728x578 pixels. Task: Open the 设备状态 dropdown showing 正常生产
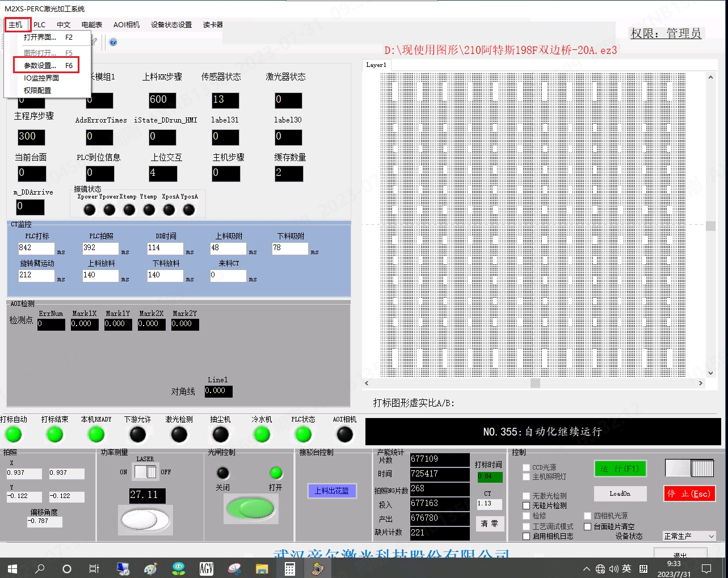pos(689,536)
